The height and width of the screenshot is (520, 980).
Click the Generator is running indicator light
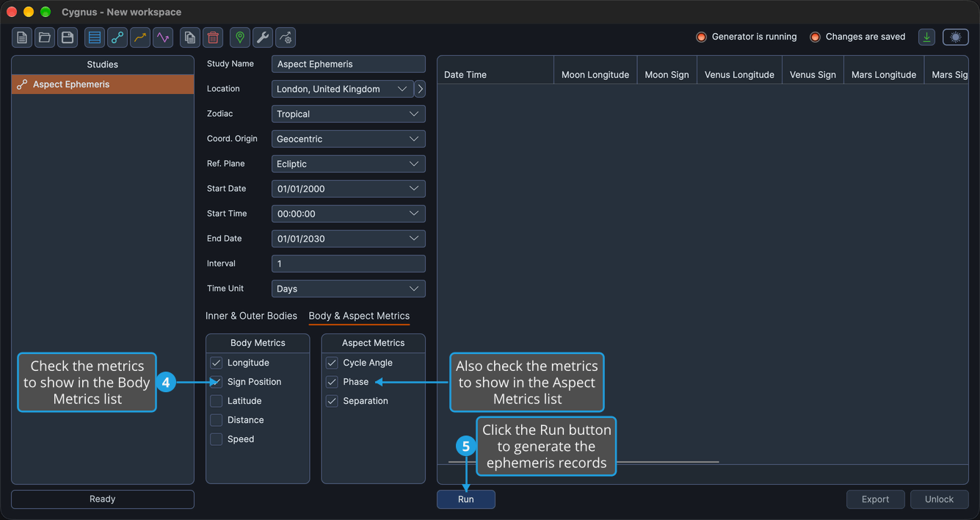tap(701, 37)
